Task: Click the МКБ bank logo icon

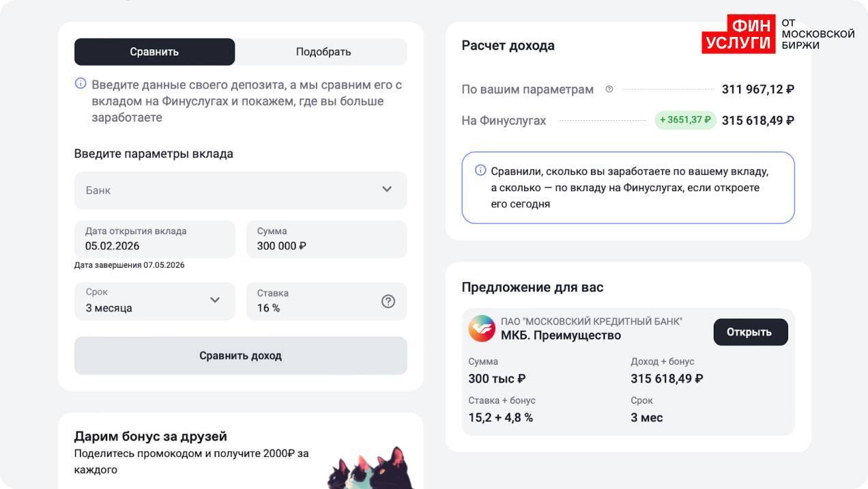Action: pos(482,329)
